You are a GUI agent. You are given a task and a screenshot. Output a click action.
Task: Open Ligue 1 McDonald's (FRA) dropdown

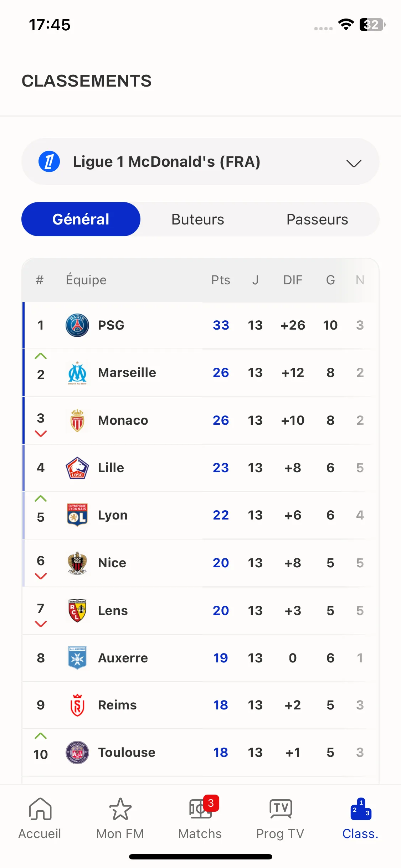(200, 161)
